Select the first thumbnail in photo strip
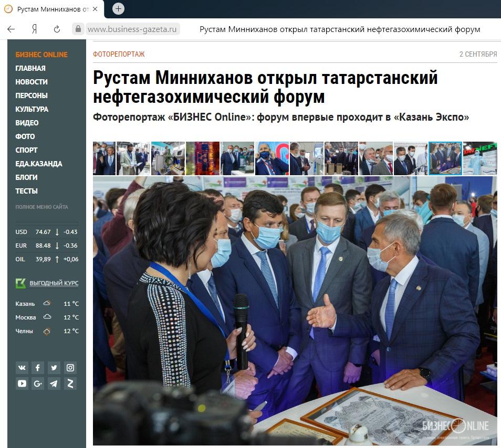 (104, 158)
